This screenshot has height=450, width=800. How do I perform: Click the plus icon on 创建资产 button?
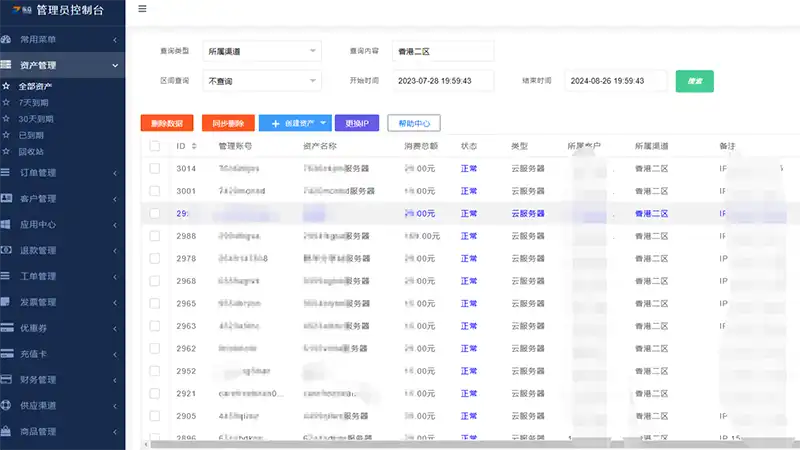tap(276, 123)
